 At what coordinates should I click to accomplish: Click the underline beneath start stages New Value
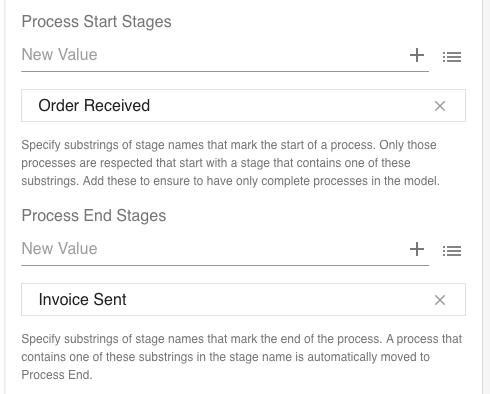tap(225, 71)
